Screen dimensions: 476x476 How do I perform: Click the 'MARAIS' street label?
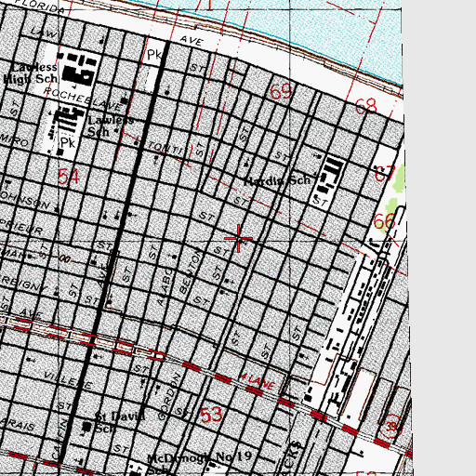pos(17,425)
